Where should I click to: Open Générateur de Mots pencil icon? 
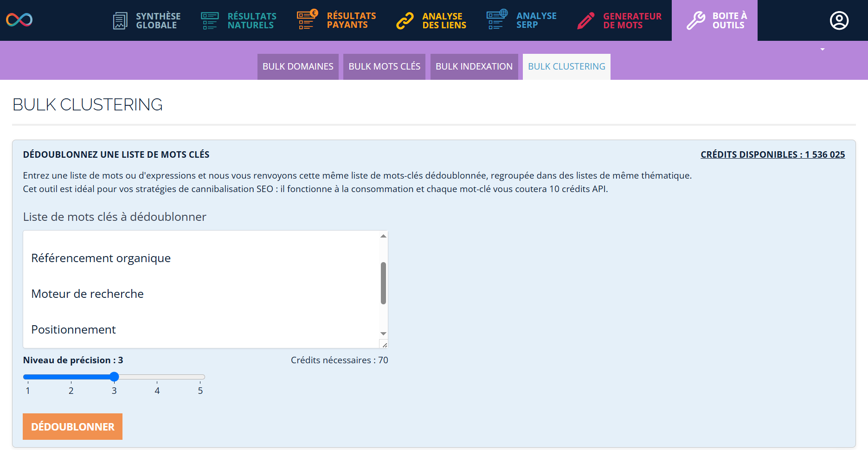coord(586,21)
